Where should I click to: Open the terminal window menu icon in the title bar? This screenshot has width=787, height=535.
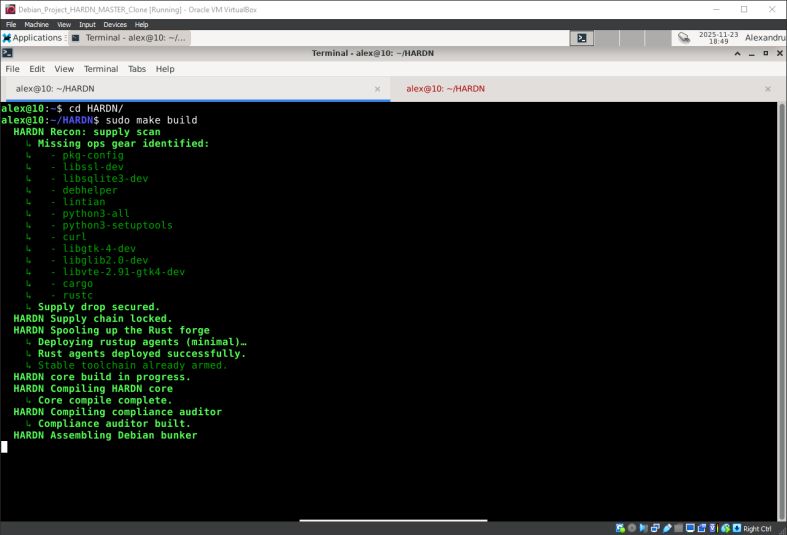[x=7, y=53]
